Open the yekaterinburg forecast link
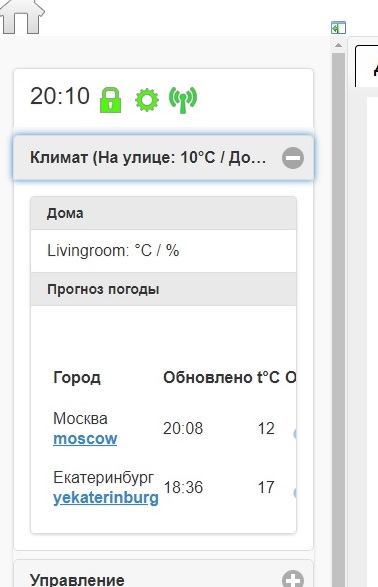 coord(106,498)
